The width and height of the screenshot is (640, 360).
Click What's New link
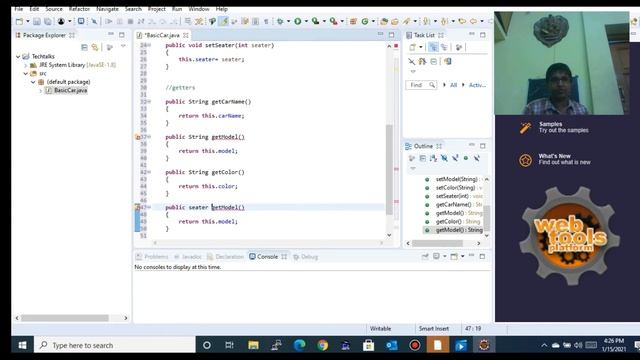coord(555,159)
